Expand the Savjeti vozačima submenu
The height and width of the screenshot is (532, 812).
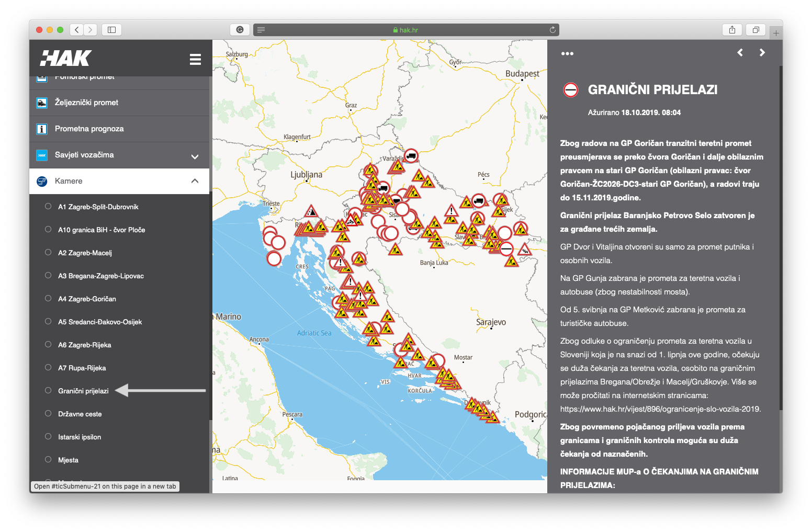[x=195, y=156]
